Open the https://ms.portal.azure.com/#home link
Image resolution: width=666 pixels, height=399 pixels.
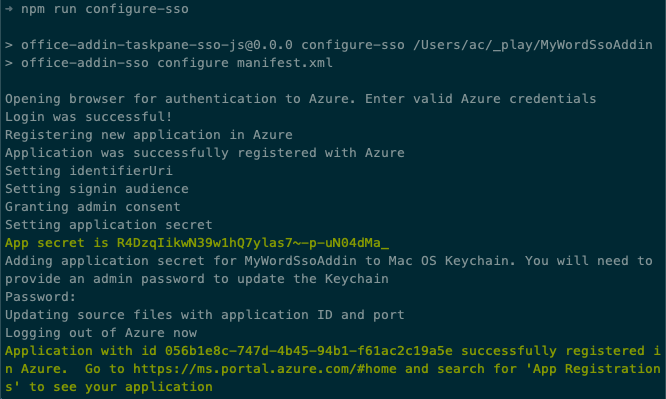tap(265, 369)
